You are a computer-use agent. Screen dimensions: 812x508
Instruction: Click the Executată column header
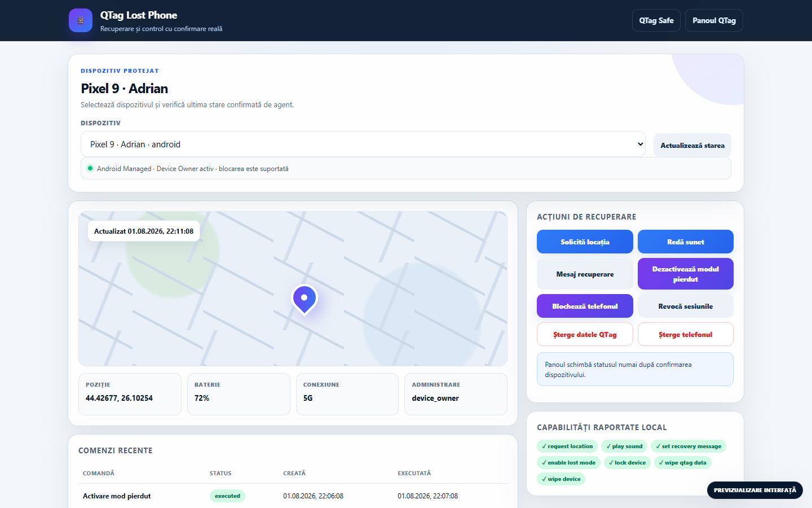pos(414,473)
